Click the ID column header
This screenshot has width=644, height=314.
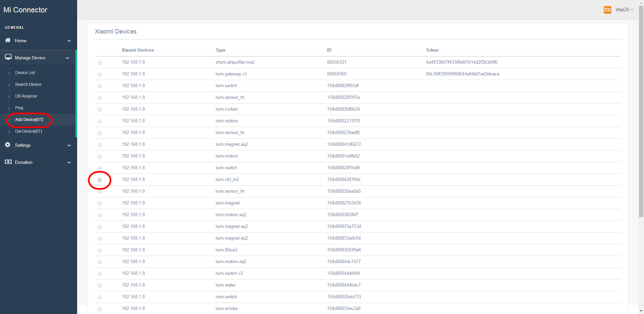tap(329, 50)
